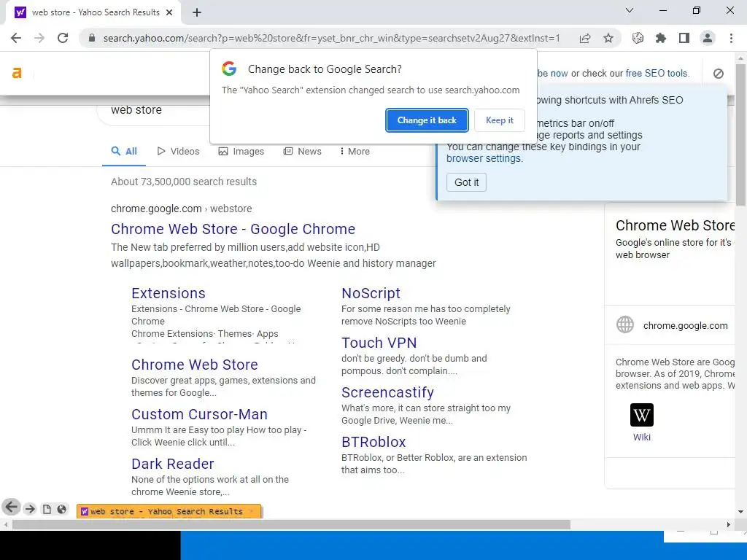
Task: Click the vertical scrollbar thumb
Action: click(740, 134)
